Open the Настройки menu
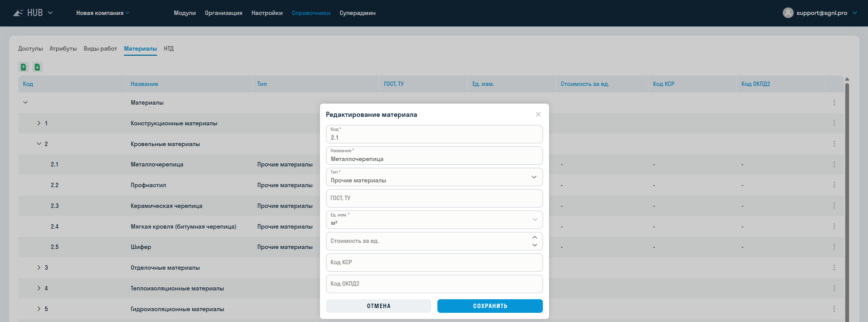868x322 pixels. pyautogui.click(x=267, y=13)
